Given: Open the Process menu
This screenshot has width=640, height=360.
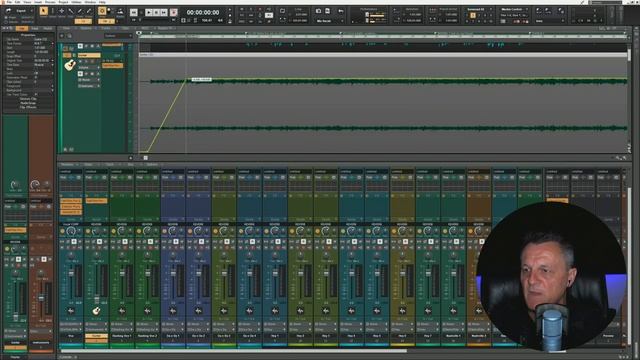Looking at the screenshot, I should (x=50, y=2).
